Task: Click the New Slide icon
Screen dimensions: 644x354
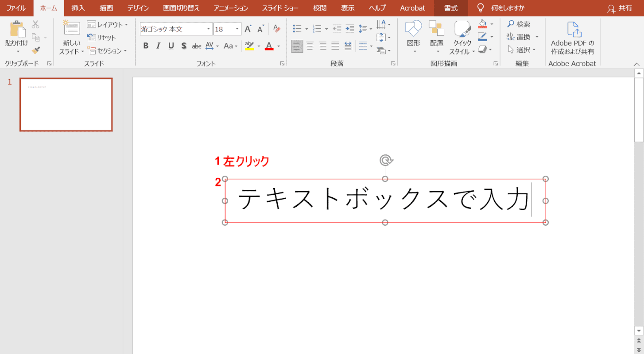Action: [x=71, y=27]
